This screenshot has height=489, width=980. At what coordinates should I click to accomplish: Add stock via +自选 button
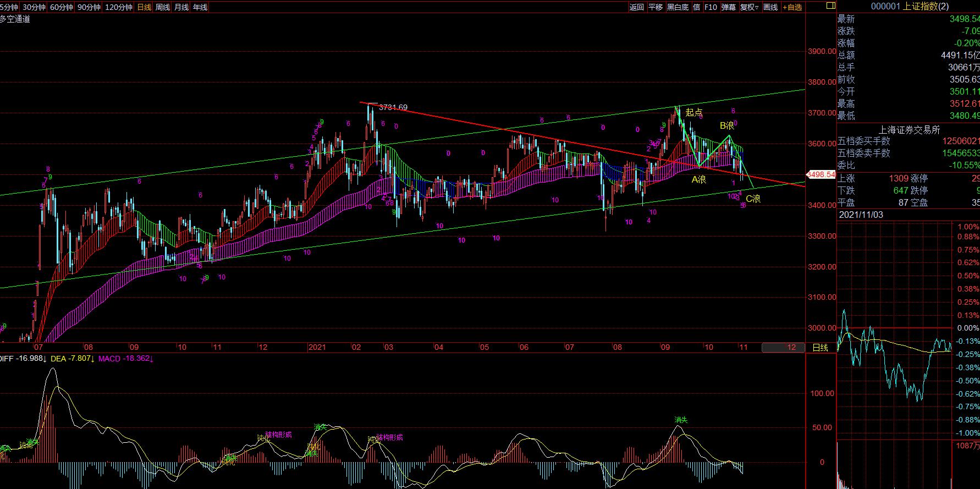[x=792, y=7]
